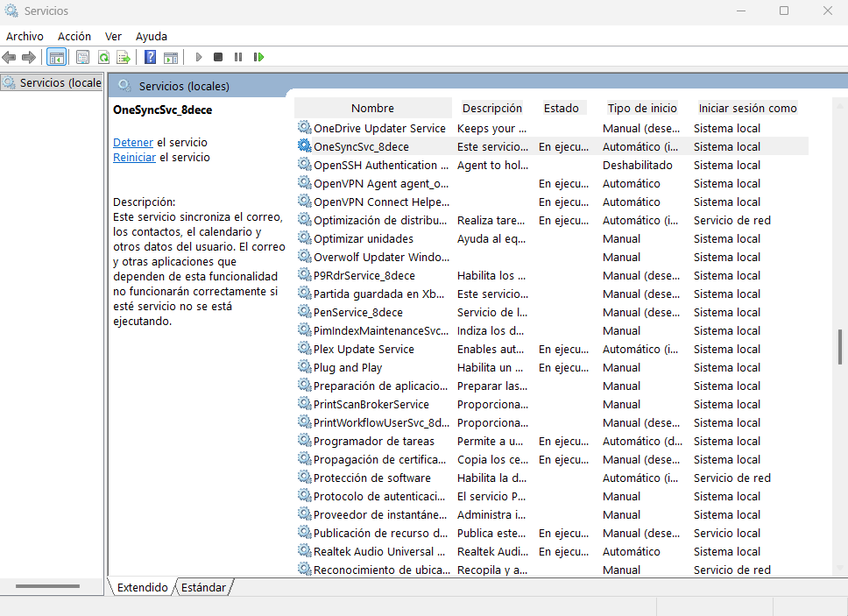Select Overwolf Updater Windo... service

coord(552,257)
